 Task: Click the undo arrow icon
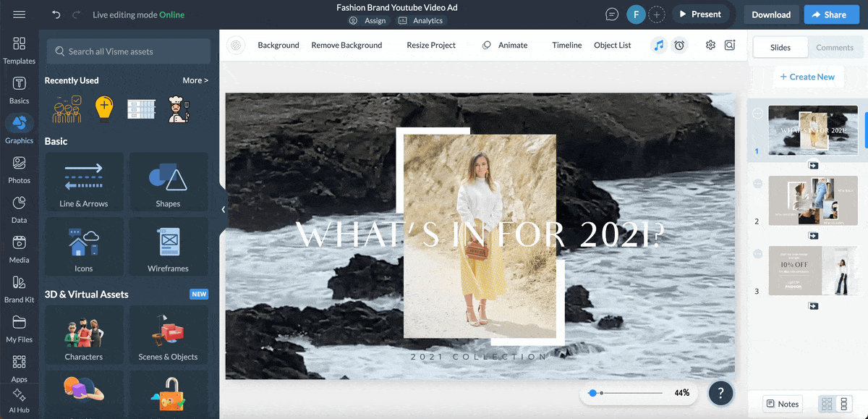pos(56,14)
